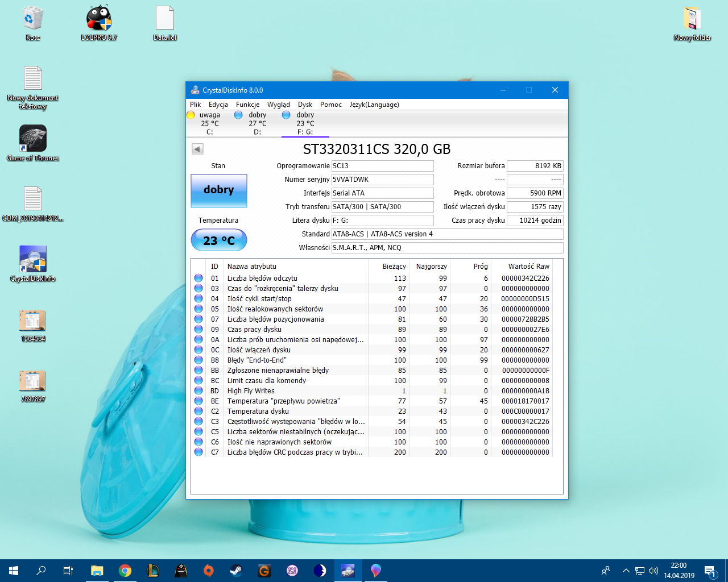Screen dimensions: 728x582
Task: Click the dobry health status button
Action: point(219,190)
